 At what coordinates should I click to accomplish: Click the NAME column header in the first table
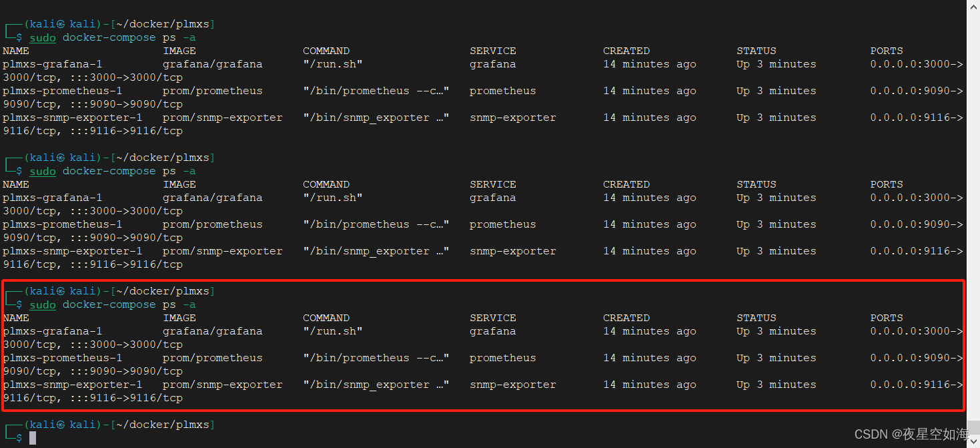coord(16,51)
